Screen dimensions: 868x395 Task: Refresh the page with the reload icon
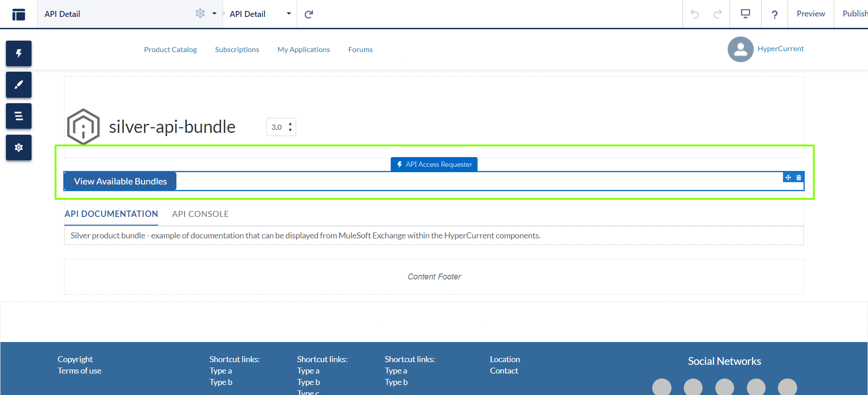pyautogui.click(x=309, y=14)
